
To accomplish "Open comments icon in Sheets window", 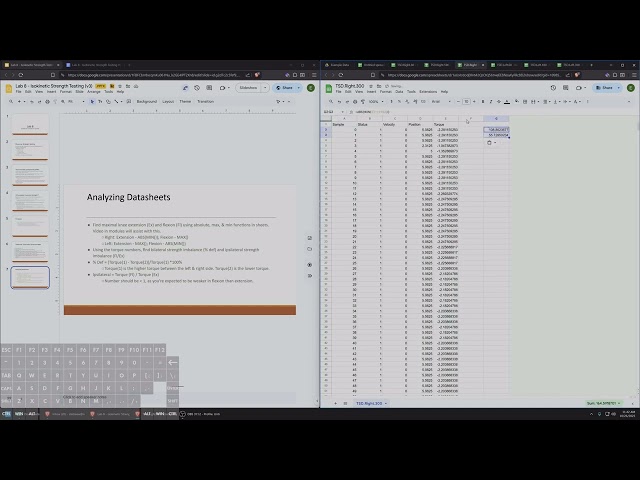I will click(565, 88).
